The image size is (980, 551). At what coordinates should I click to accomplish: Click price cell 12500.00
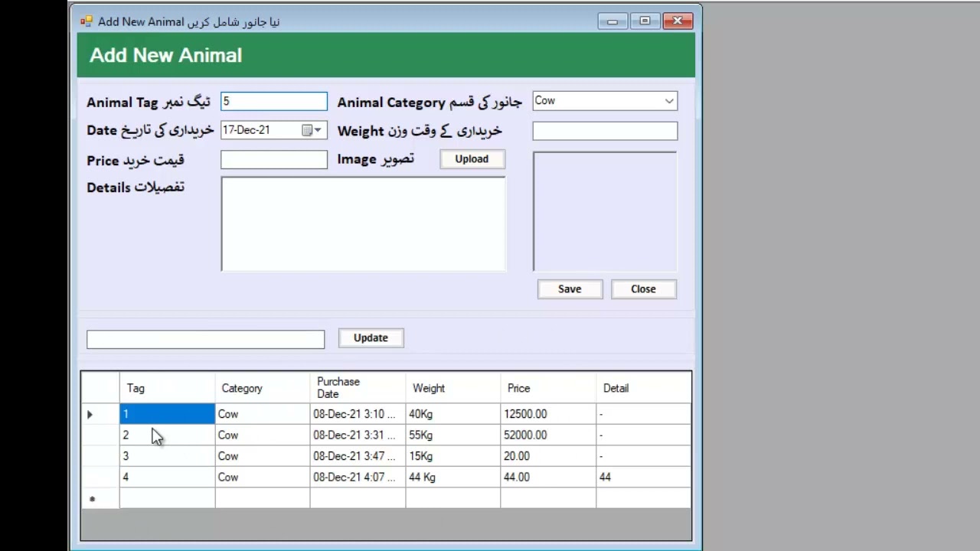pyautogui.click(x=548, y=414)
